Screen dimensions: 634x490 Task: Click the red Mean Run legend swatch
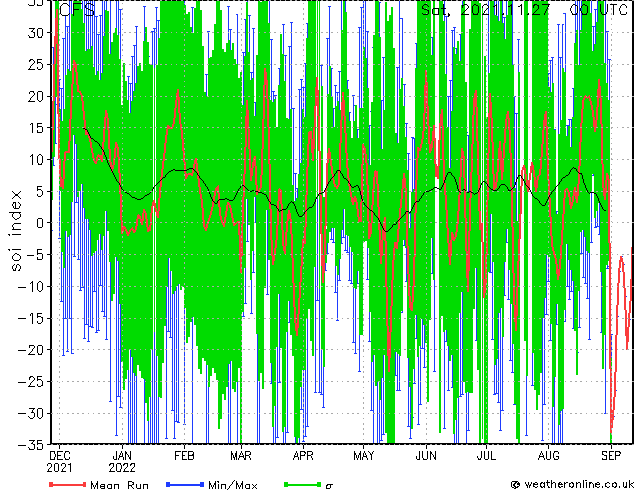tap(67, 484)
